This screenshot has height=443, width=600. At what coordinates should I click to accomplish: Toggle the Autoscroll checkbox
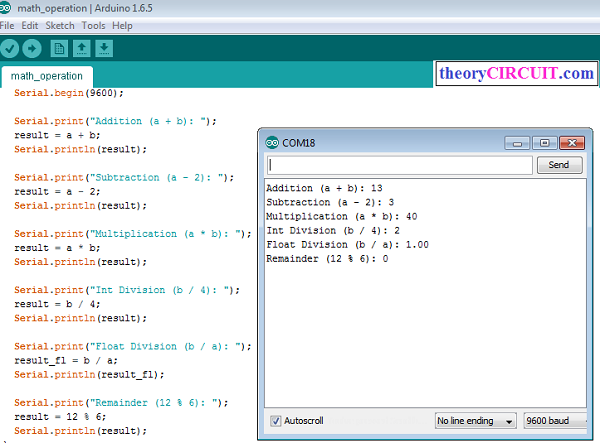click(275, 421)
